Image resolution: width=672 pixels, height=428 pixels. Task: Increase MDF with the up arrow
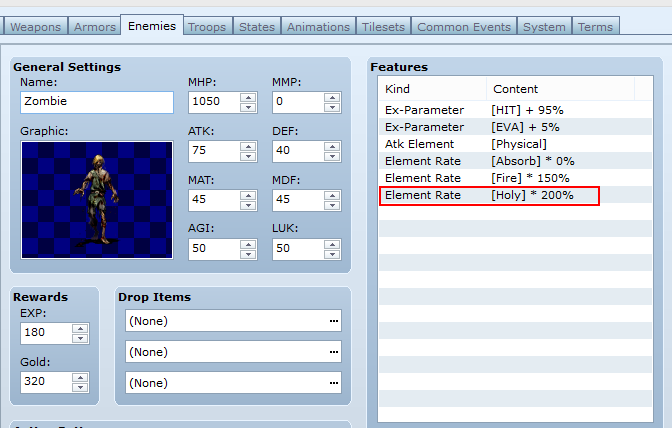tap(332, 195)
